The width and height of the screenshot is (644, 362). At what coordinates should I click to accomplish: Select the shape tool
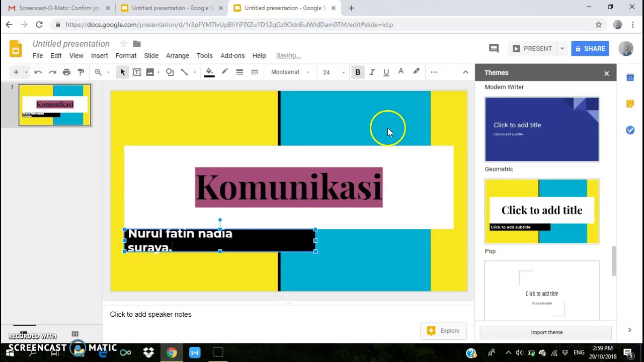[170, 72]
